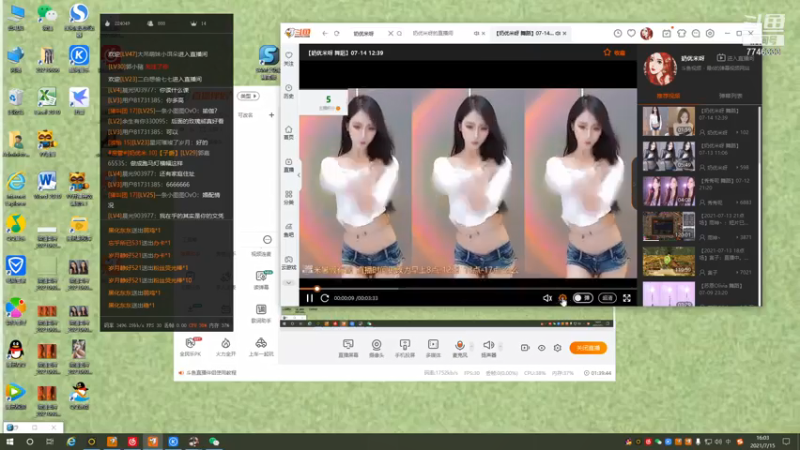Viewport: 800px width, 450px height.
Task: Open the quality selector pill in player
Action: [607, 298]
